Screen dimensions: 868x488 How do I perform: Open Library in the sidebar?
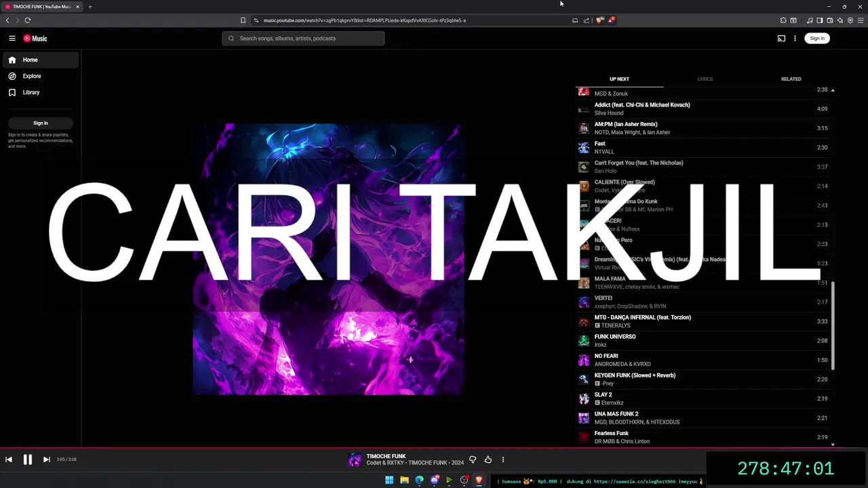point(41,92)
